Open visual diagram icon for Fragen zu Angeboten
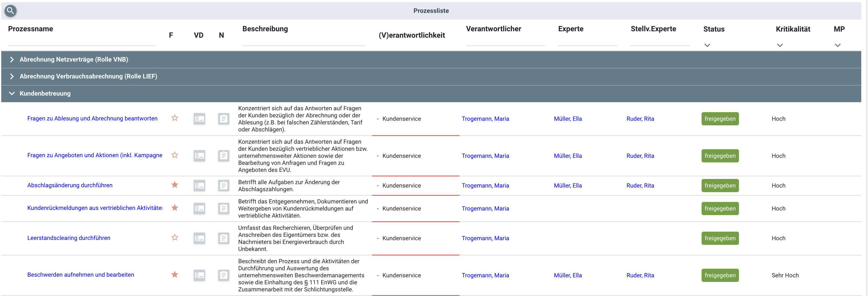 (199, 156)
